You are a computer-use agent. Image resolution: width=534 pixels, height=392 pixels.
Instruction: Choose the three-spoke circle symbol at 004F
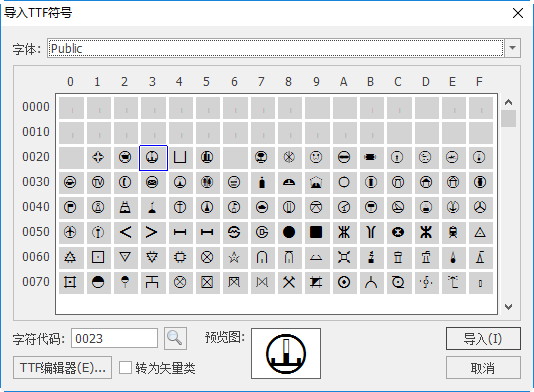coord(480,207)
